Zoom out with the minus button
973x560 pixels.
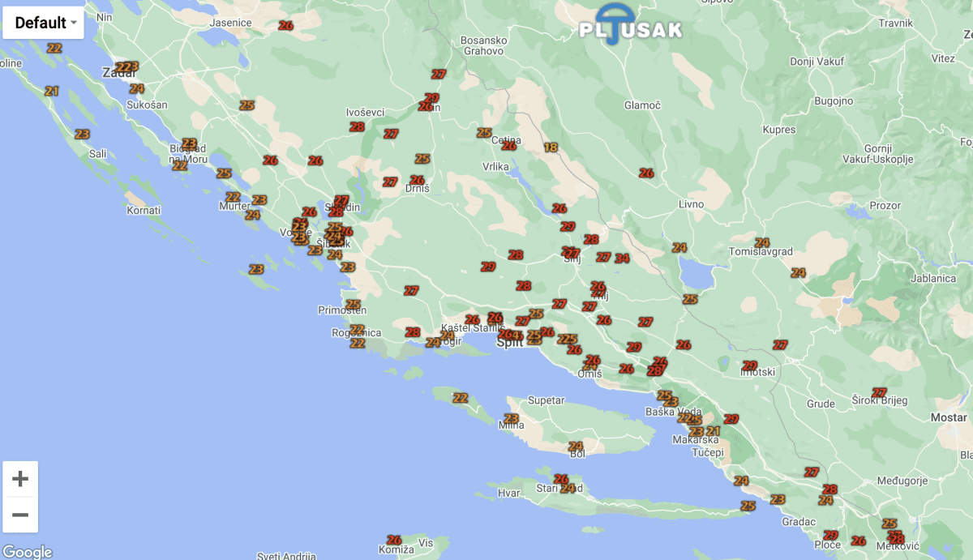(20, 515)
